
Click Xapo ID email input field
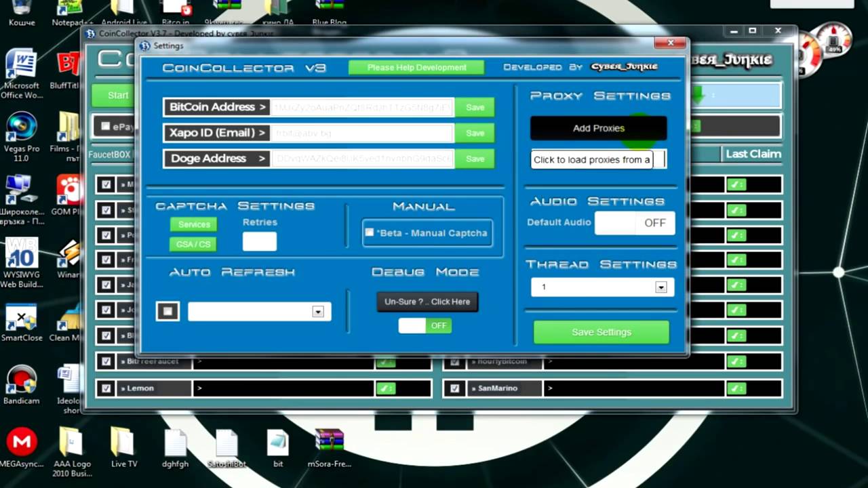(x=362, y=133)
